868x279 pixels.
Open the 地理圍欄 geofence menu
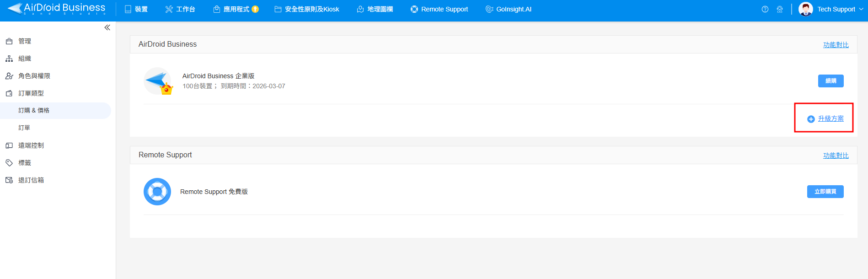pos(375,9)
